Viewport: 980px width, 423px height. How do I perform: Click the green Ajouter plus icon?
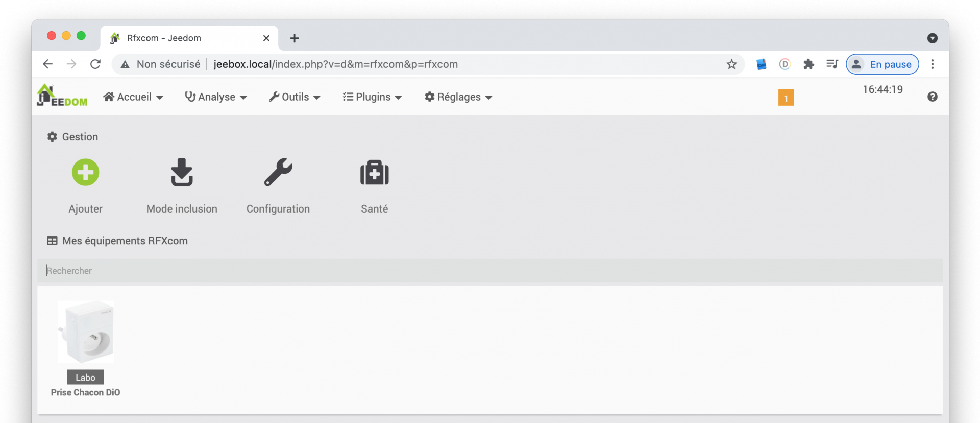click(x=85, y=172)
